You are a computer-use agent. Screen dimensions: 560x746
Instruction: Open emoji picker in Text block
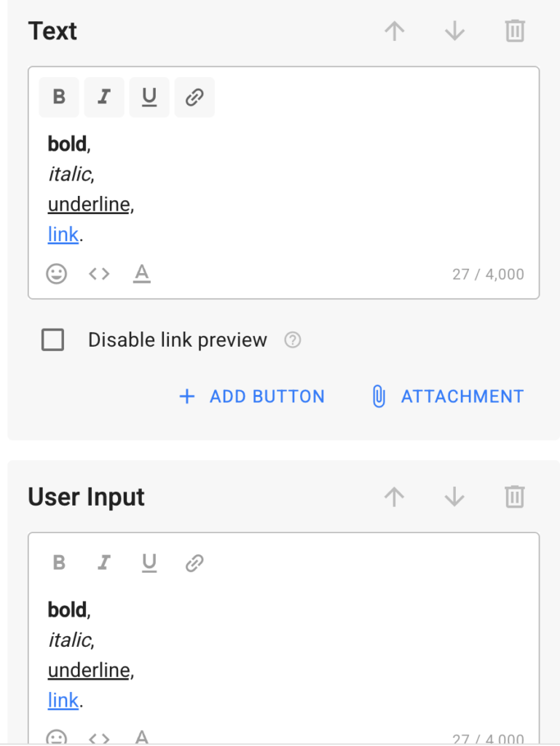[56, 274]
